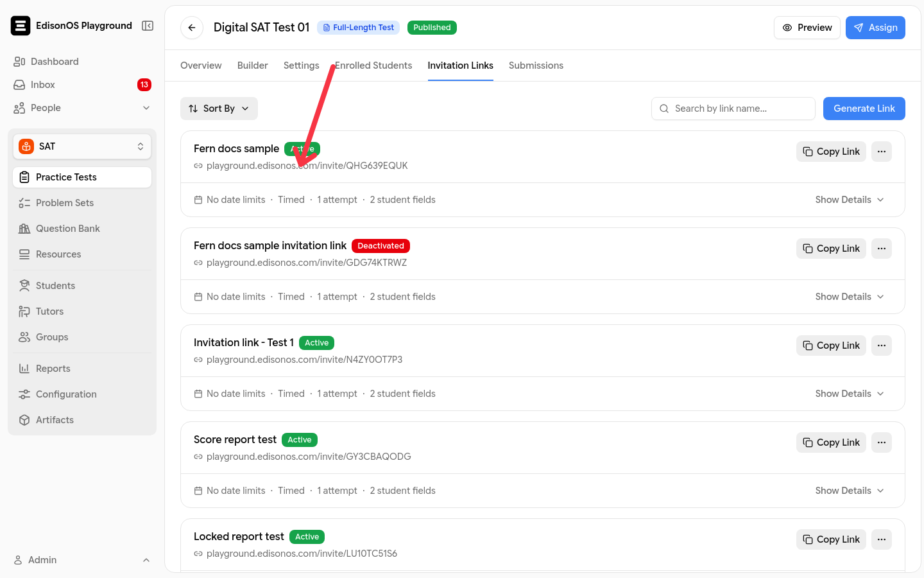
Task: Open more options for Fern docs sample
Action: 882,152
